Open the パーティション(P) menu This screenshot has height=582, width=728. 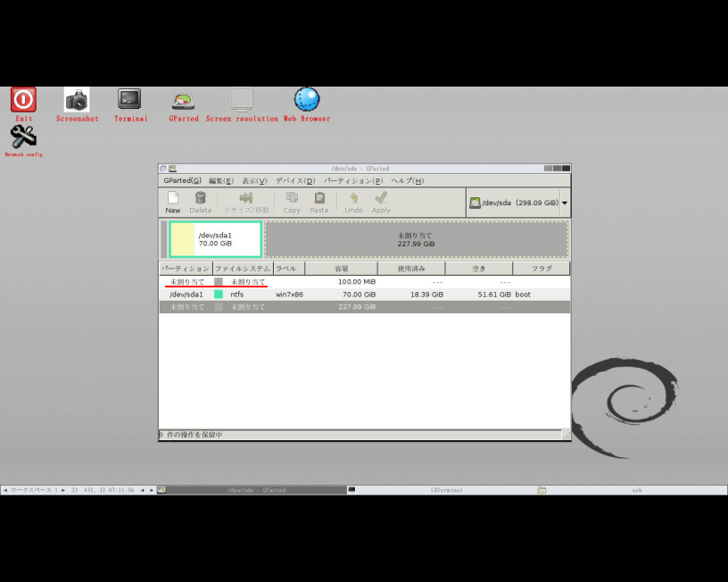click(353, 180)
